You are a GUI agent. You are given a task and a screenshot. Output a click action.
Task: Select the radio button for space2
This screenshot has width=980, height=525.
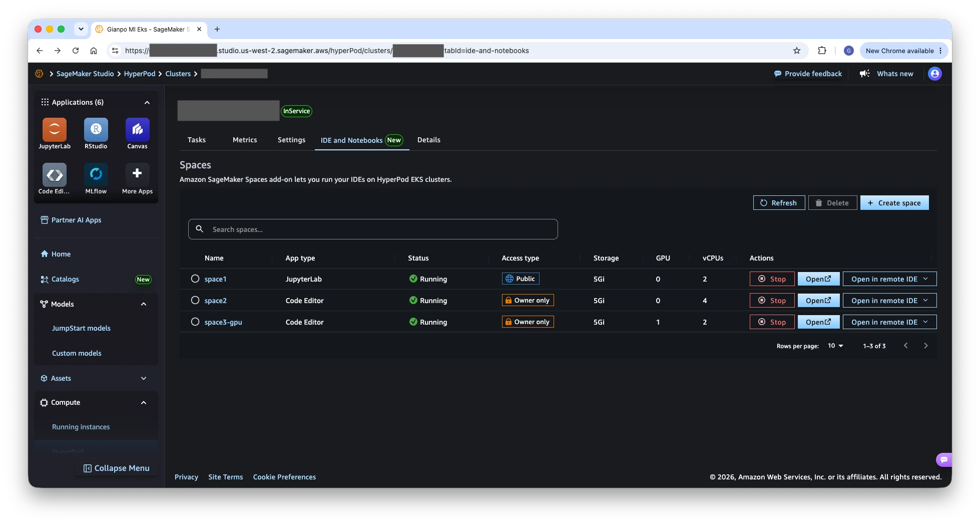[195, 301]
